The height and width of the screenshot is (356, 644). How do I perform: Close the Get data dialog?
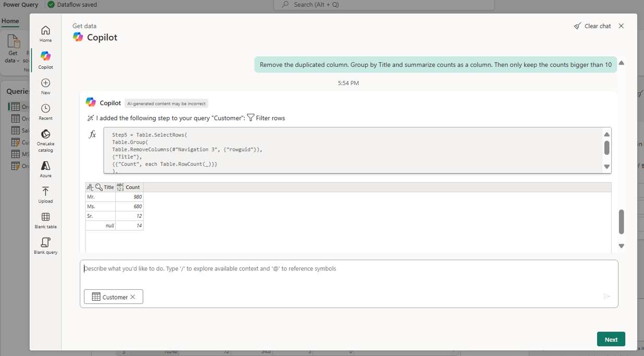[x=621, y=26]
